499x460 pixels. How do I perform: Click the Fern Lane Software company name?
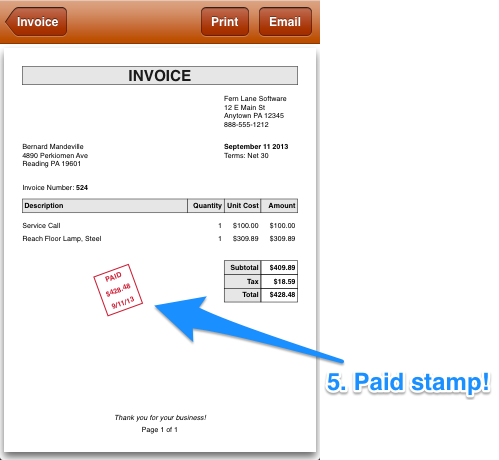tap(255, 99)
